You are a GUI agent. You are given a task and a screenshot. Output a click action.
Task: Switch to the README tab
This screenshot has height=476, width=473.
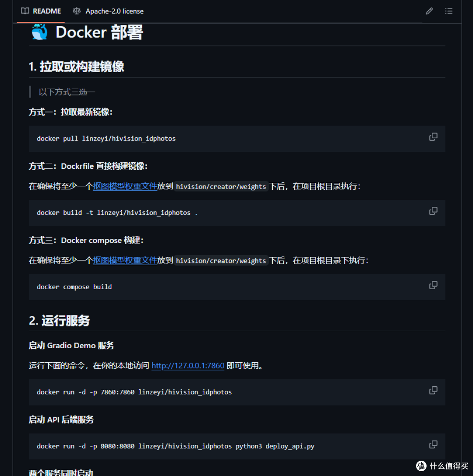coord(47,11)
